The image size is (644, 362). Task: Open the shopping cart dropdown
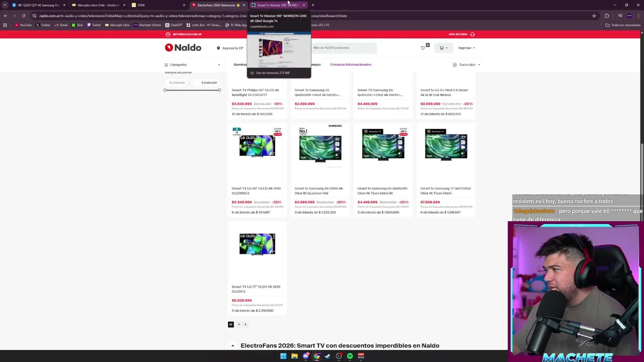(443, 48)
